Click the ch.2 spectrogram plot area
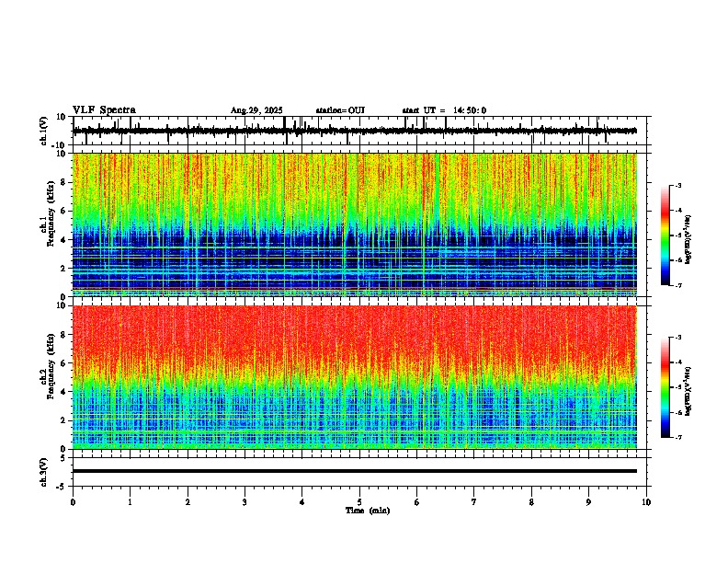The height and width of the screenshot is (563, 728). [x=355, y=377]
